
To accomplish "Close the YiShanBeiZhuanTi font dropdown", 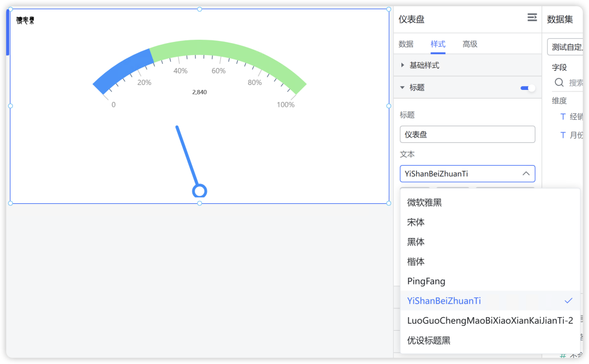I will coord(526,174).
